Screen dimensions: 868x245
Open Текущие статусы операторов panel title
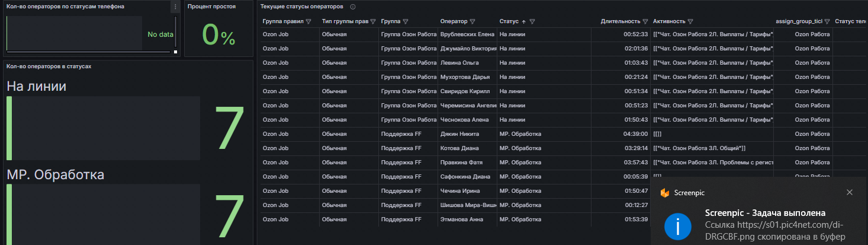[x=302, y=7]
